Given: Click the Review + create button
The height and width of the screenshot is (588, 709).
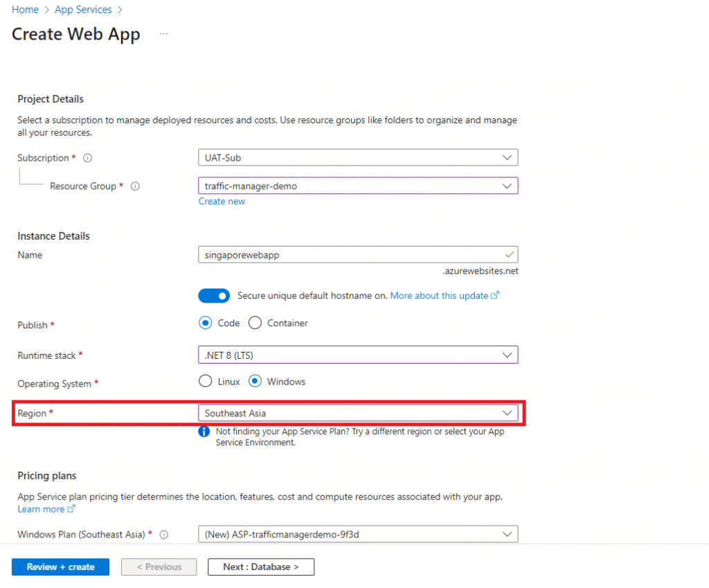Looking at the screenshot, I should 61,567.
